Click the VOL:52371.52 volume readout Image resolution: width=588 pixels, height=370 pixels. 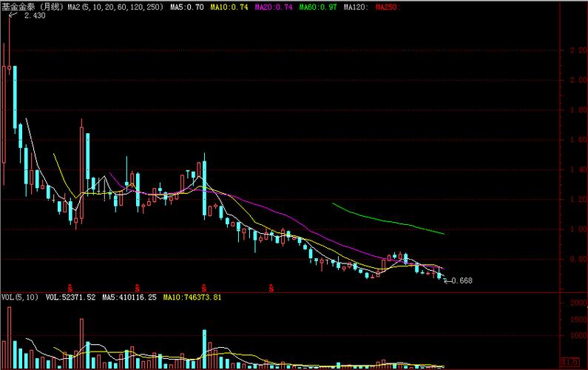[x=71, y=297]
